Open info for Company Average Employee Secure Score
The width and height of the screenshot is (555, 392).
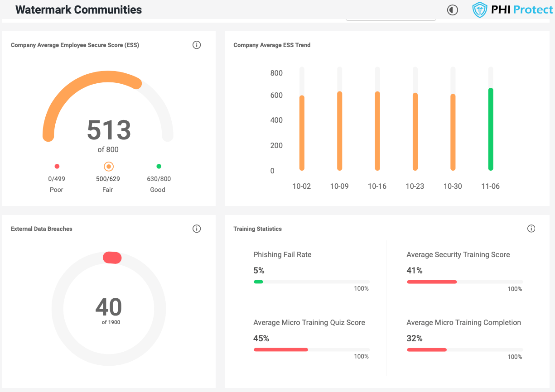click(197, 45)
